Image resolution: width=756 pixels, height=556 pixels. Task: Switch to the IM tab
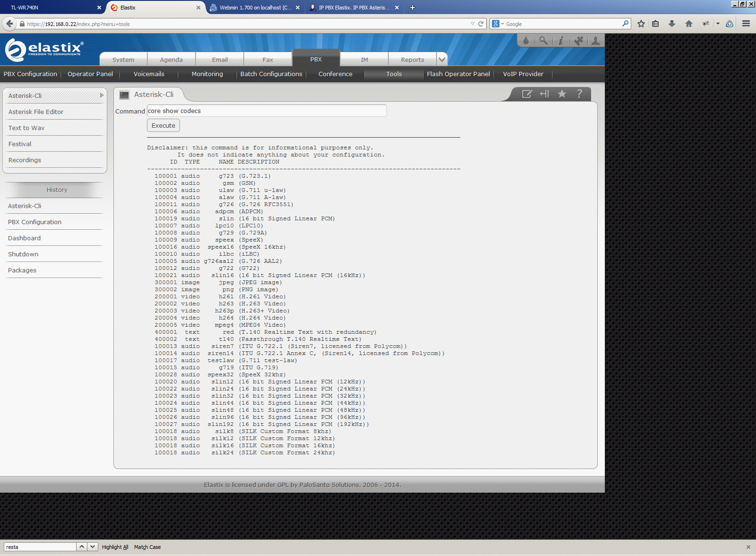coord(364,60)
